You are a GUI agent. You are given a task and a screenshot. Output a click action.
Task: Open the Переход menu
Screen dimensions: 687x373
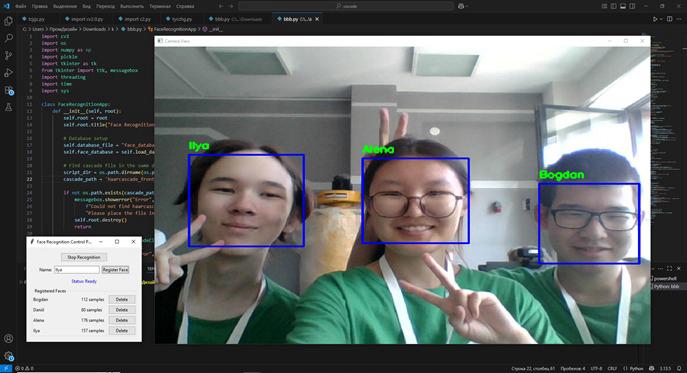pos(105,7)
